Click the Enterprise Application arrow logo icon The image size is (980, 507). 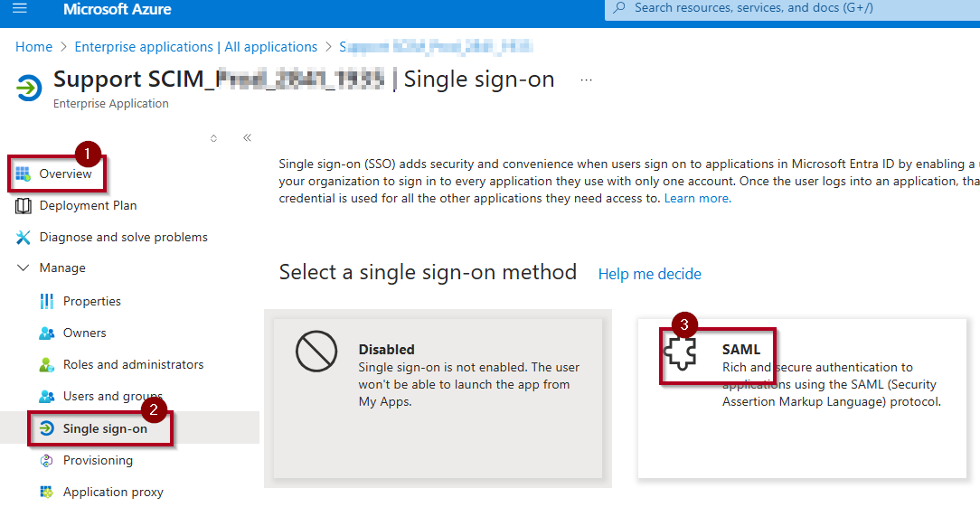point(29,89)
